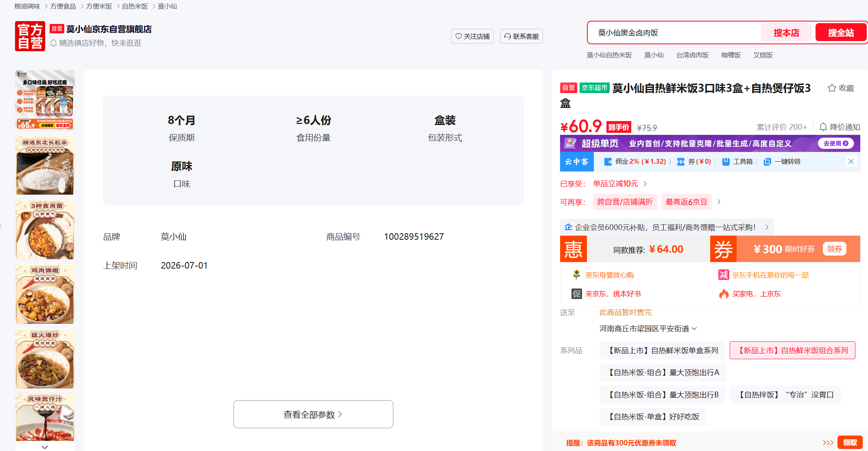Click the 超级单页 banner icon
This screenshot has width=868, height=451.
[x=570, y=143]
